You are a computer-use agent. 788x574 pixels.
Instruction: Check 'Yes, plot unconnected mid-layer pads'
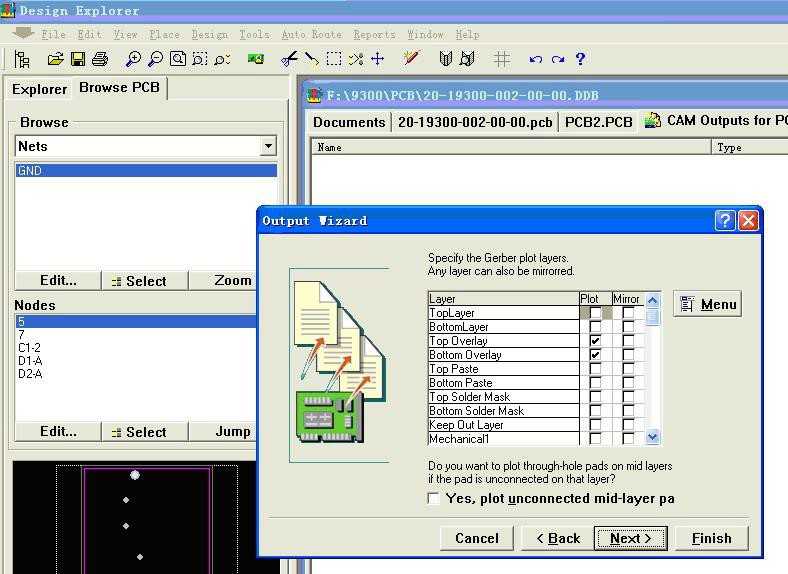point(433,498)
